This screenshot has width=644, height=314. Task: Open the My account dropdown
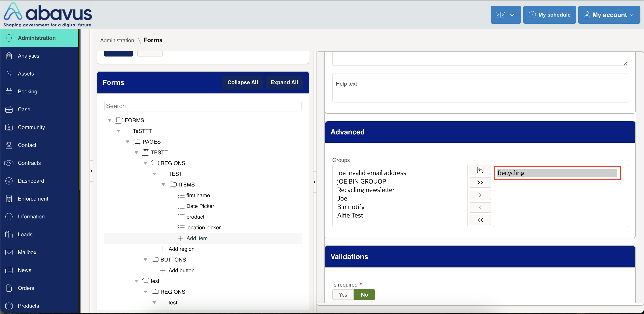click(609, 15)
